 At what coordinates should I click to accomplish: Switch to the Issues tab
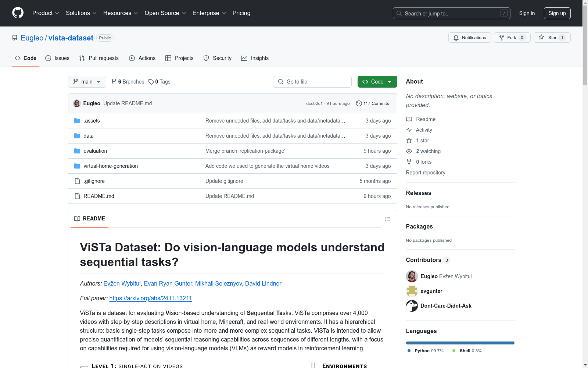(x=57, y=58)
